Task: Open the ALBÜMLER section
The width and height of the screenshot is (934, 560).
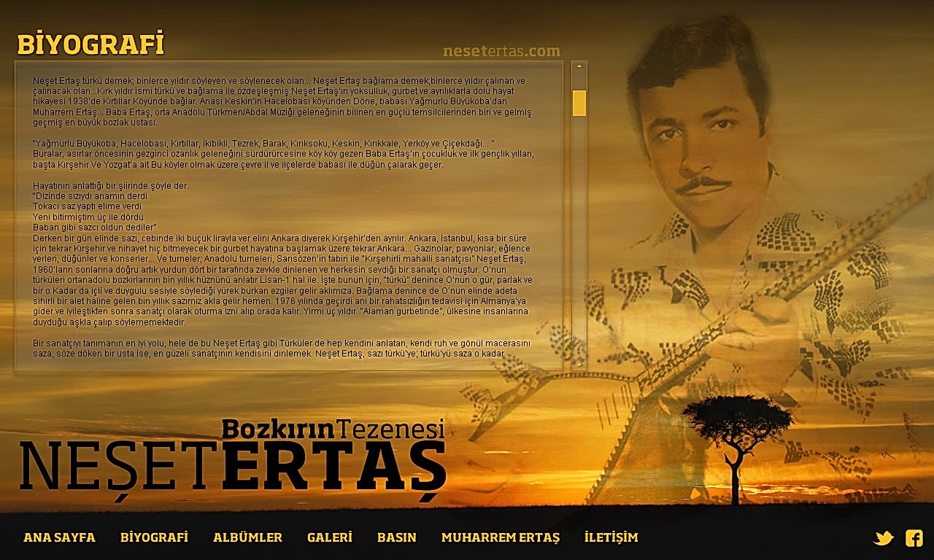Action: pos(247,537)
